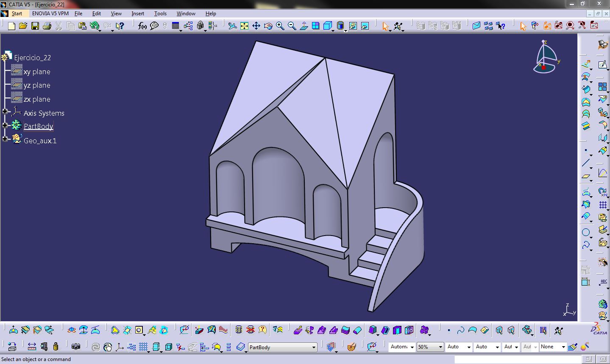
Task: Open the File menu
Action: pyautogui.click(x=78, y=14)
